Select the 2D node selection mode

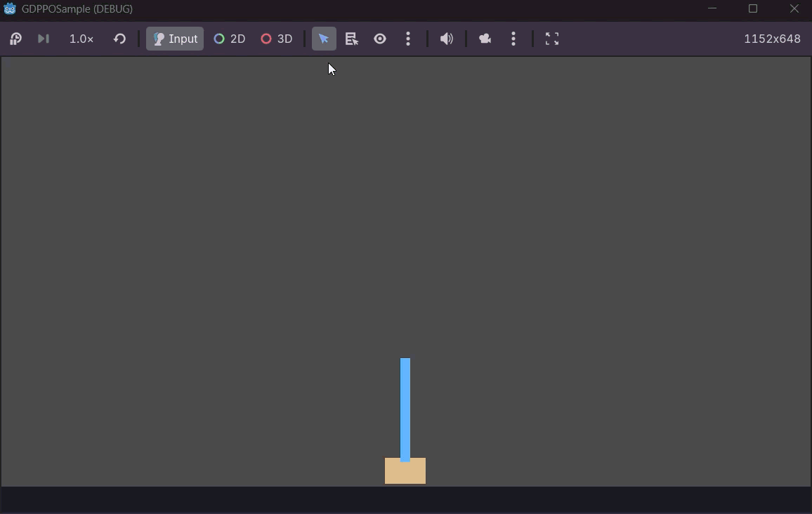tap(230, 39)
